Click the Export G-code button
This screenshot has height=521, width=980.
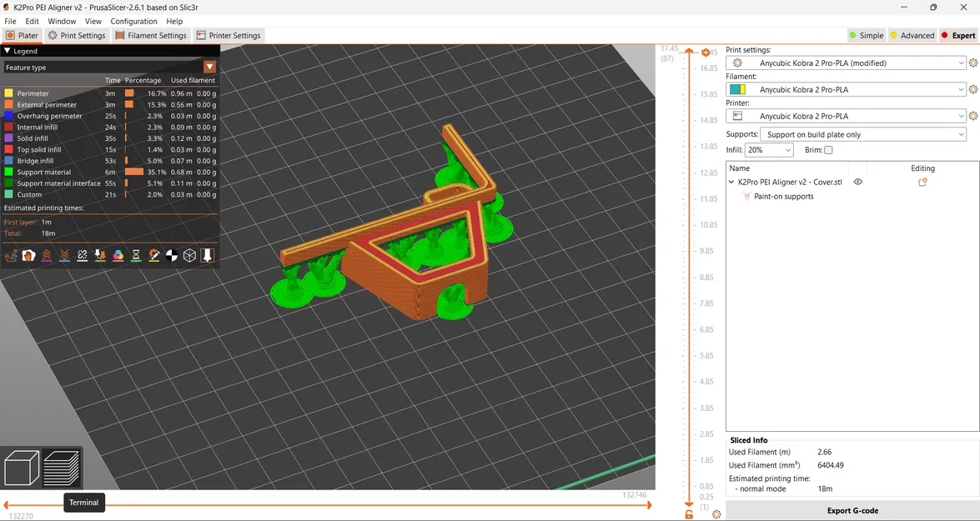tap(852, 509)
